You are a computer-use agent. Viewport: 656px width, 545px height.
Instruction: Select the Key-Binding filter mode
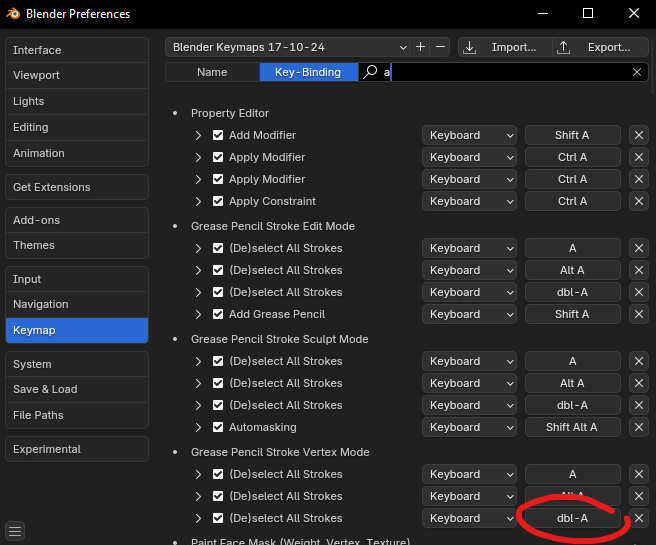309,72
